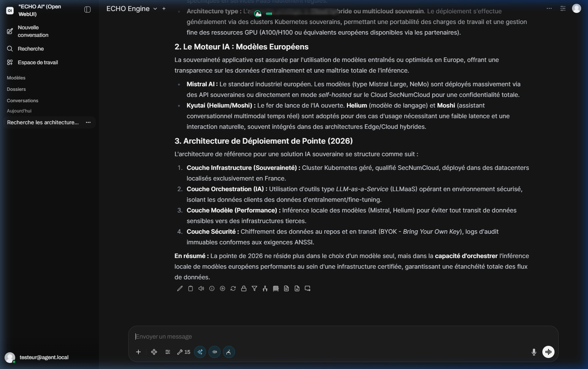Viewport: 588px width, 369px height.
Task: Click the heading '3. Architecture de Déploiement de Pointe (2026)'
Action: click(264, 141)
